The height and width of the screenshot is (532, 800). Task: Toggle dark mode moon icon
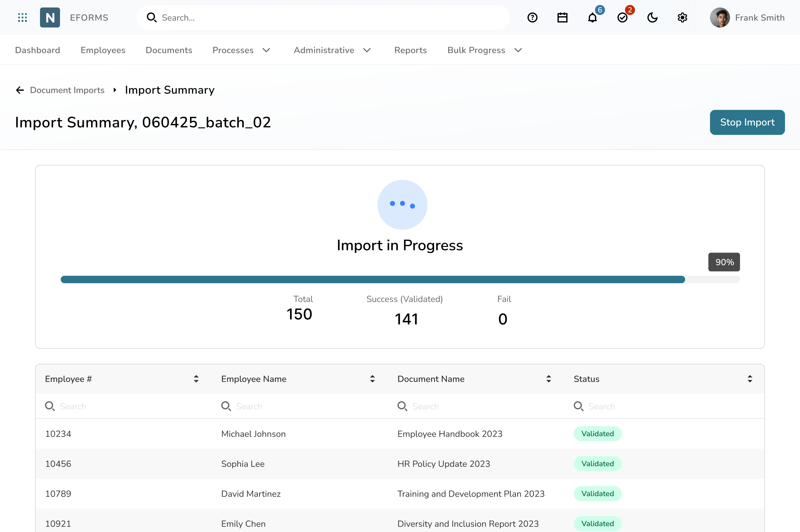coord(652,18)
